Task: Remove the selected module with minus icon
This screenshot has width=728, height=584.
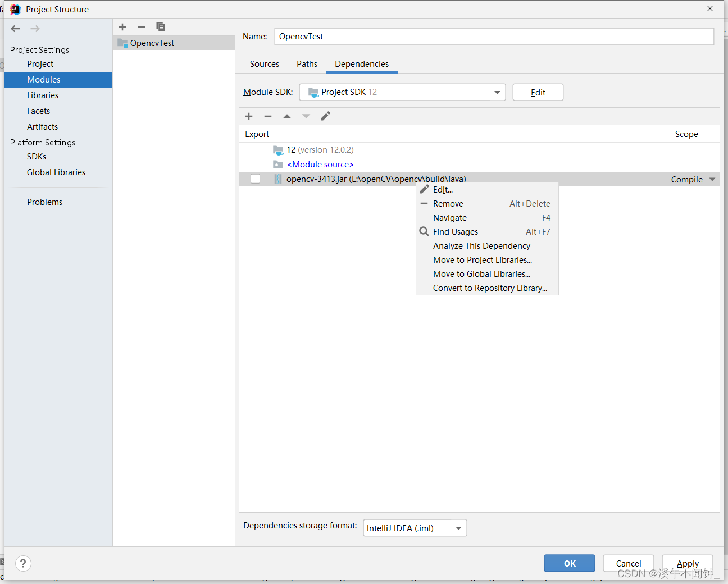Action: 142,27
